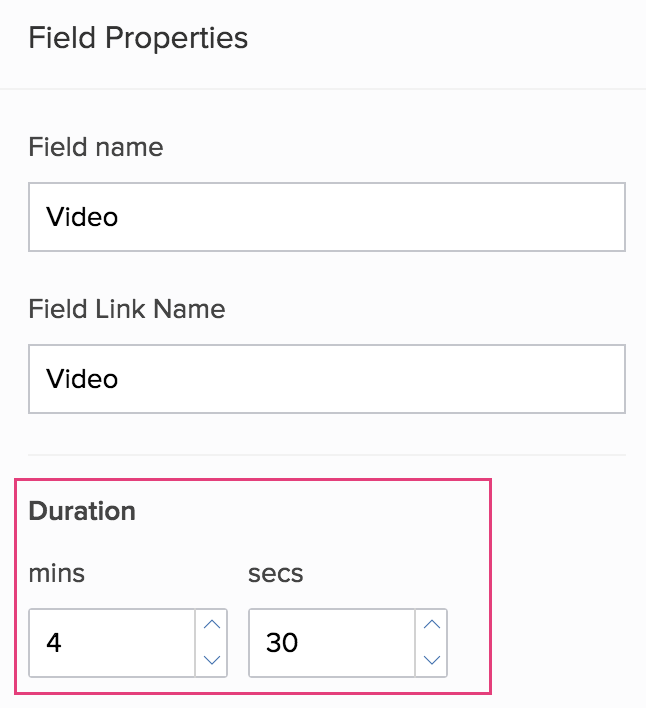Increase mins value with up arrow
Screen dimensions: 646x708
coord(211,625)
